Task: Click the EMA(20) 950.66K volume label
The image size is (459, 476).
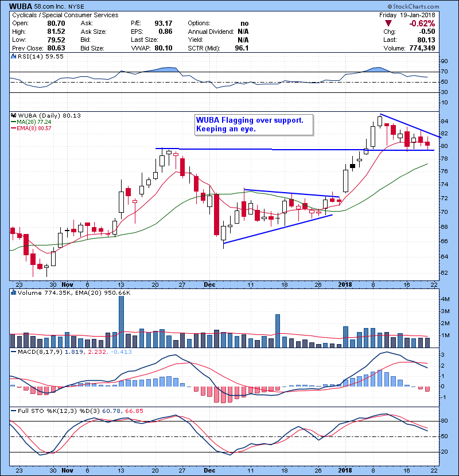Action: coord(103,292)
